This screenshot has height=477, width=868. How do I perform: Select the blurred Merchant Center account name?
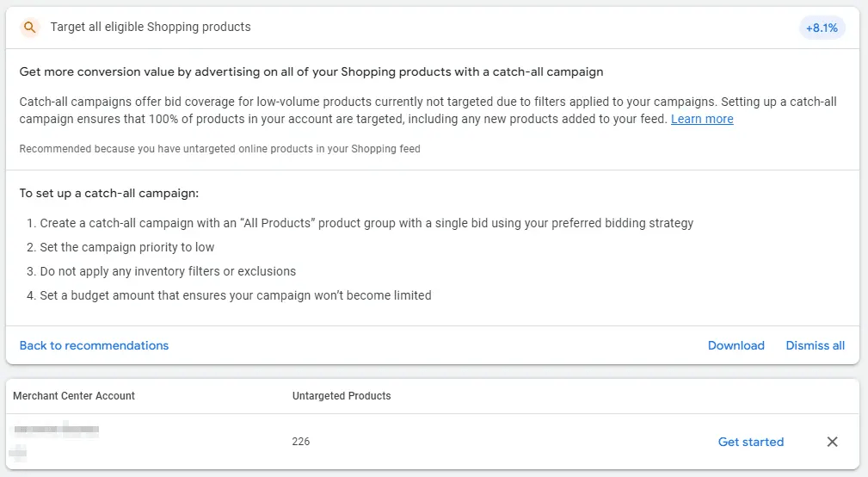pyautogui.click(x=55, y=429)
